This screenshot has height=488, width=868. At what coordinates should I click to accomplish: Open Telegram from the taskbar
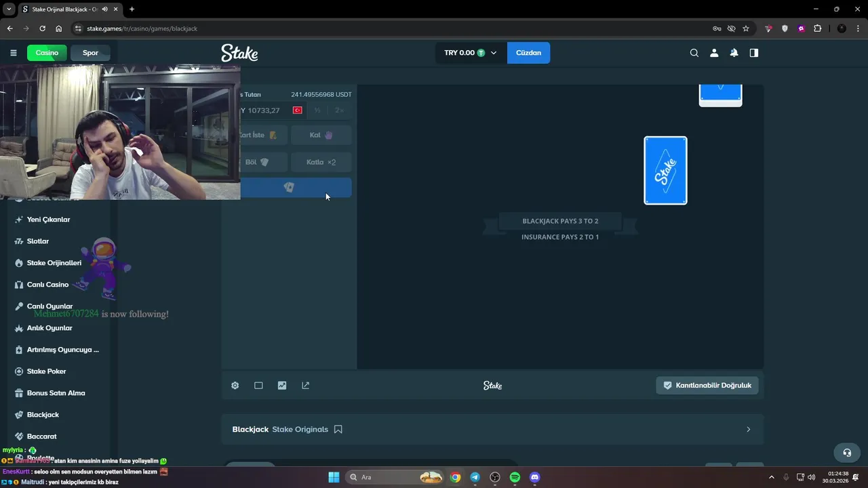click(x=475, y=477)
